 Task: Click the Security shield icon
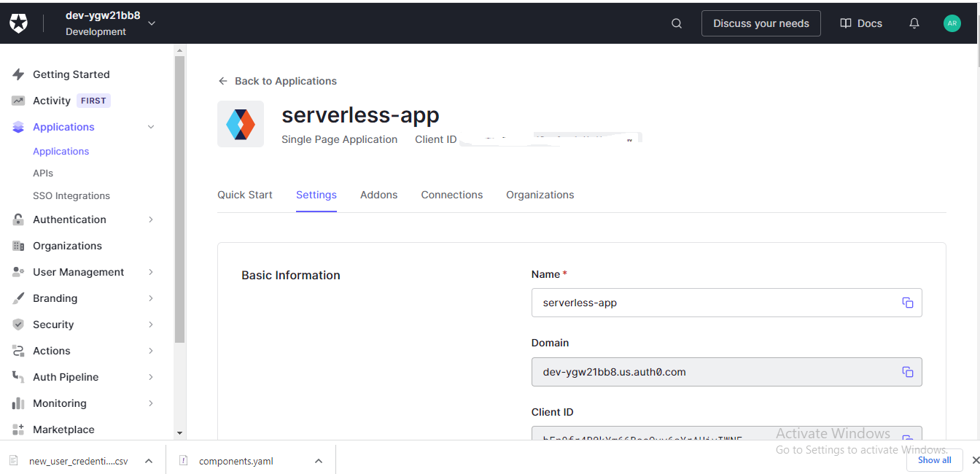click(x=18, y=325)
